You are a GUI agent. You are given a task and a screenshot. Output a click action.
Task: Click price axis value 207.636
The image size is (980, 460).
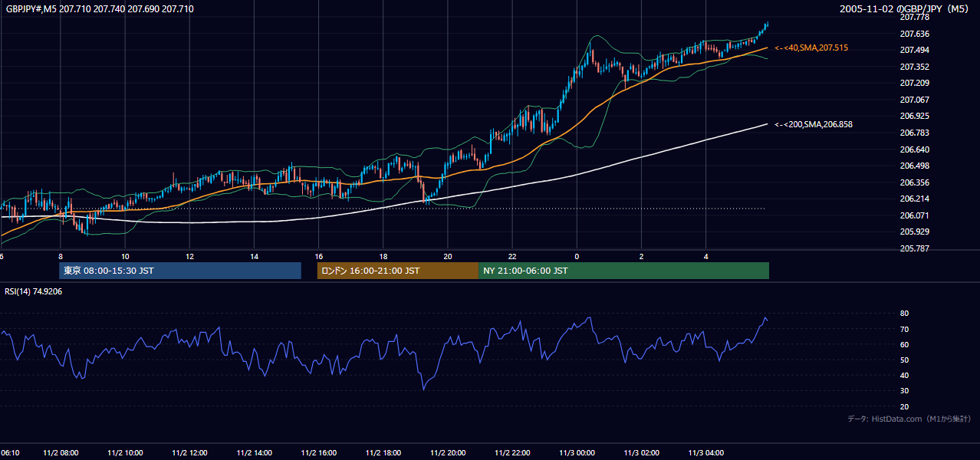pos(915,34)
